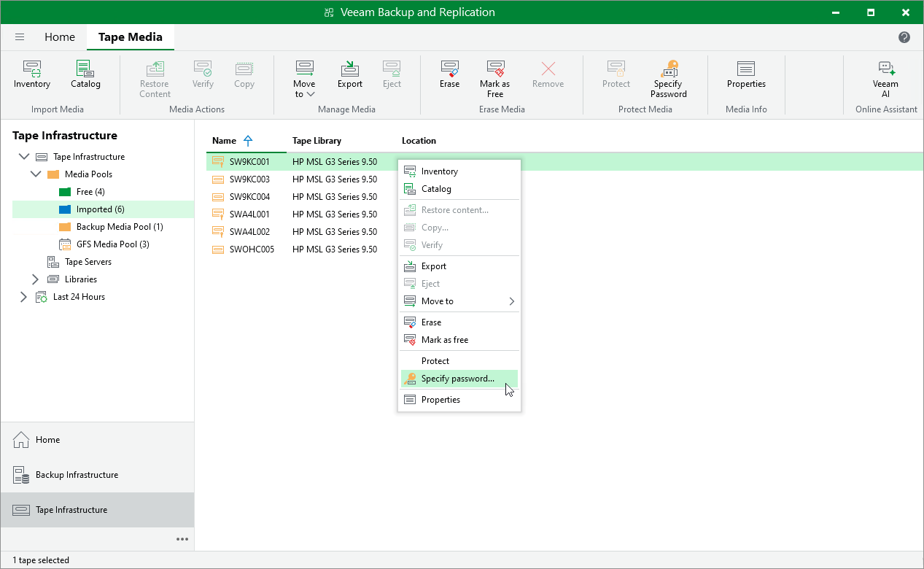Click the navigation pane overflow dots
The height and width of the screenshot is (569, 924).
click(182, 539)
